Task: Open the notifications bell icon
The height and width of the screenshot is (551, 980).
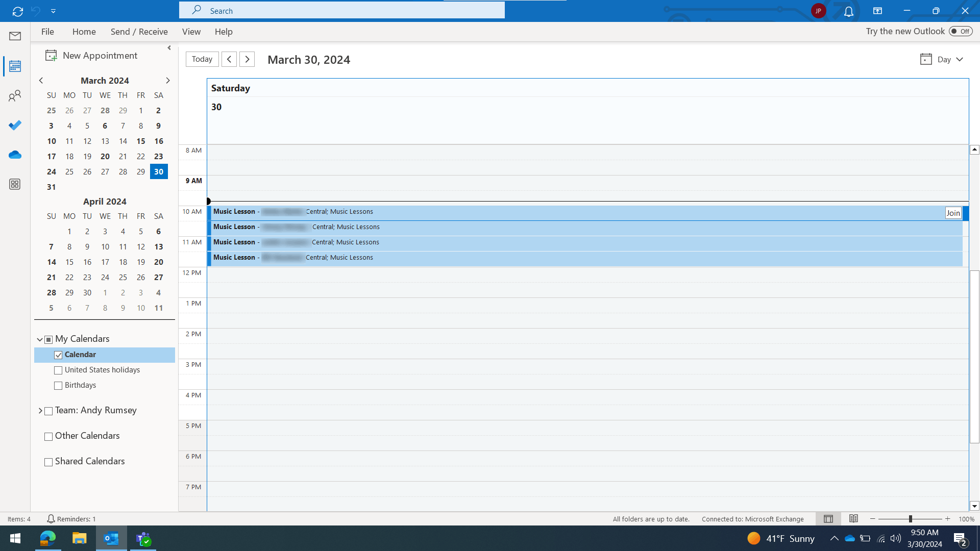Action: pyautogui.click(x=848, y=11)
